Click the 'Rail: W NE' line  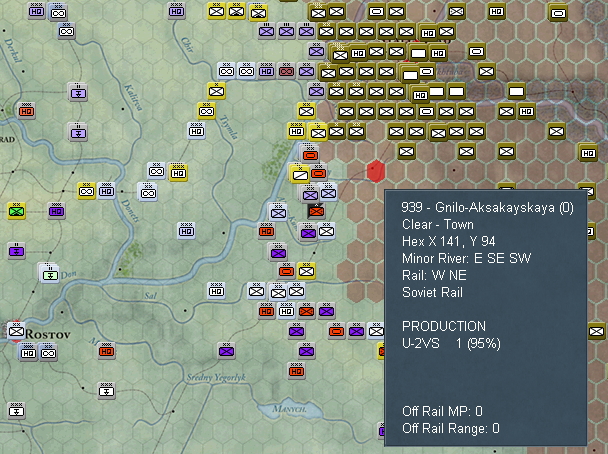pos(434,275)
